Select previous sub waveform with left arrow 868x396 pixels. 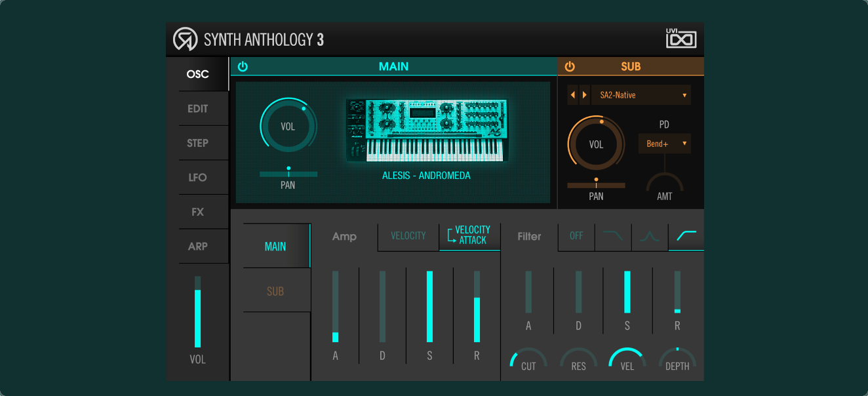(573, 95)
